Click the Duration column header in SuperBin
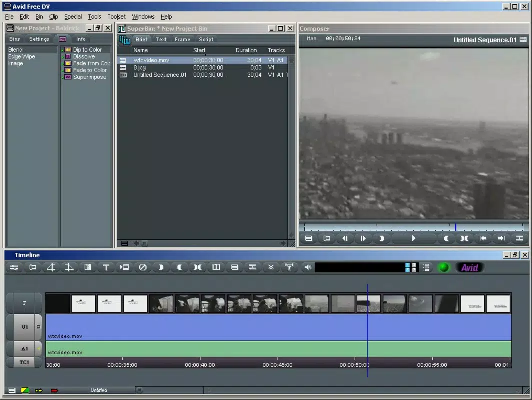The width and height of the screenshot is (532, 400). click(x=246, y=50)
